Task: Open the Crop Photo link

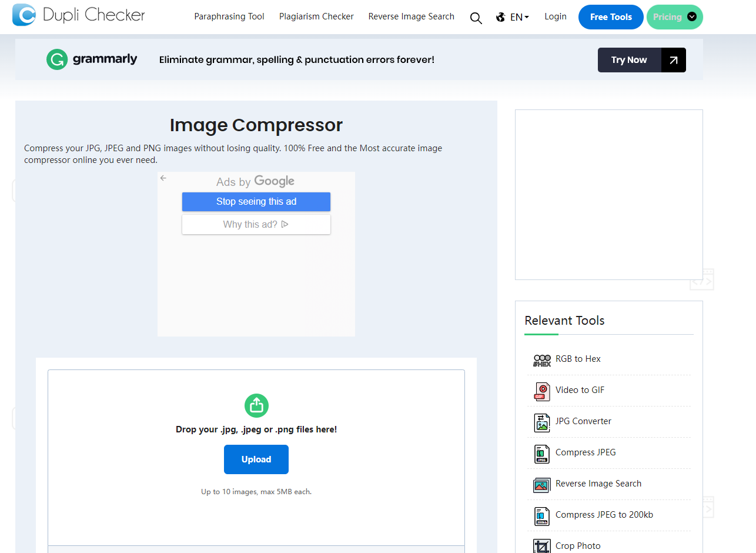Action: pos(578,546)
